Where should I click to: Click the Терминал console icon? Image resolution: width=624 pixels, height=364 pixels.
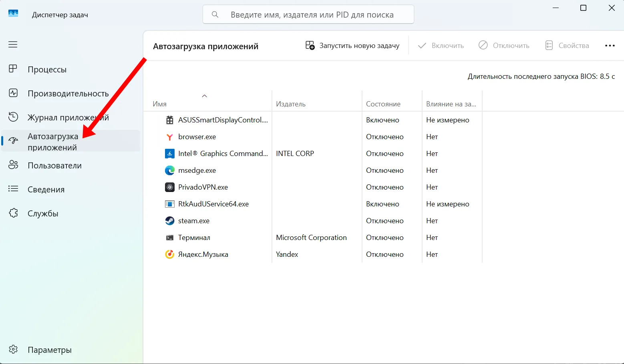coord(170,238)
